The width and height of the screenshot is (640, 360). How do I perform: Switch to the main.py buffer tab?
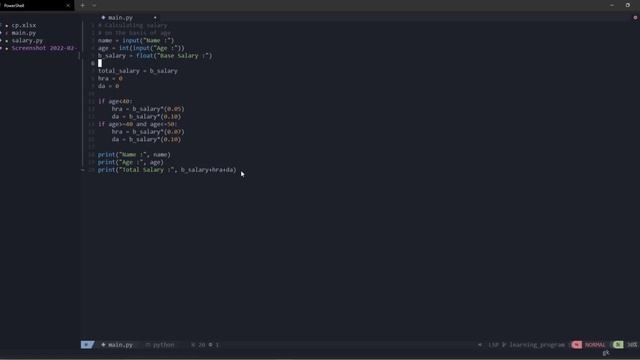click(120, 18)
